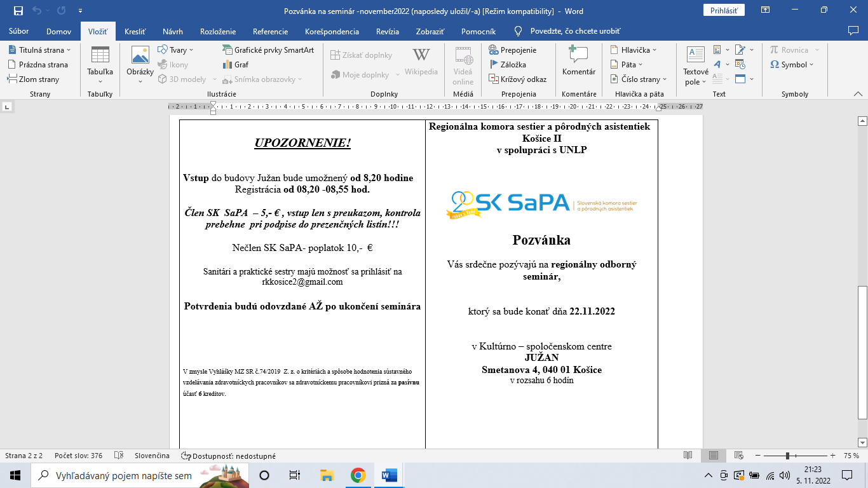
Task: Switch to the Revízia tab
Action: pos(388,31)
